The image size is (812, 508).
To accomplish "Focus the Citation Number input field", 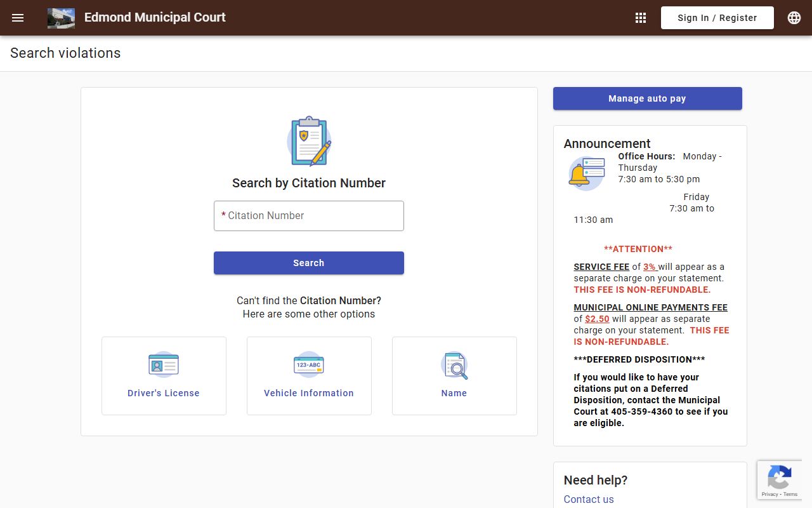I will (309, 216).
